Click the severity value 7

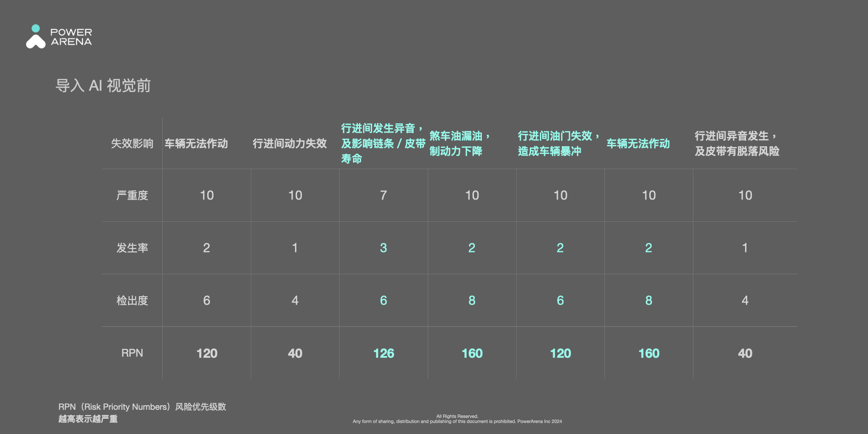384,195
